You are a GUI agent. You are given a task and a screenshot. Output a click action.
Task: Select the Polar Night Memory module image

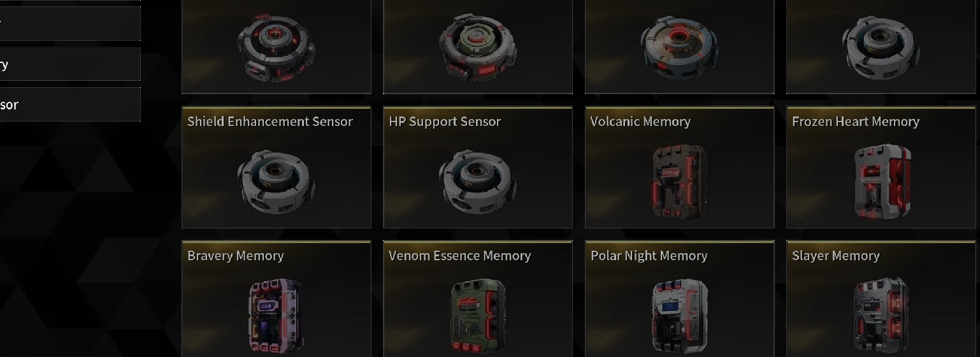(x=680, y=316)
